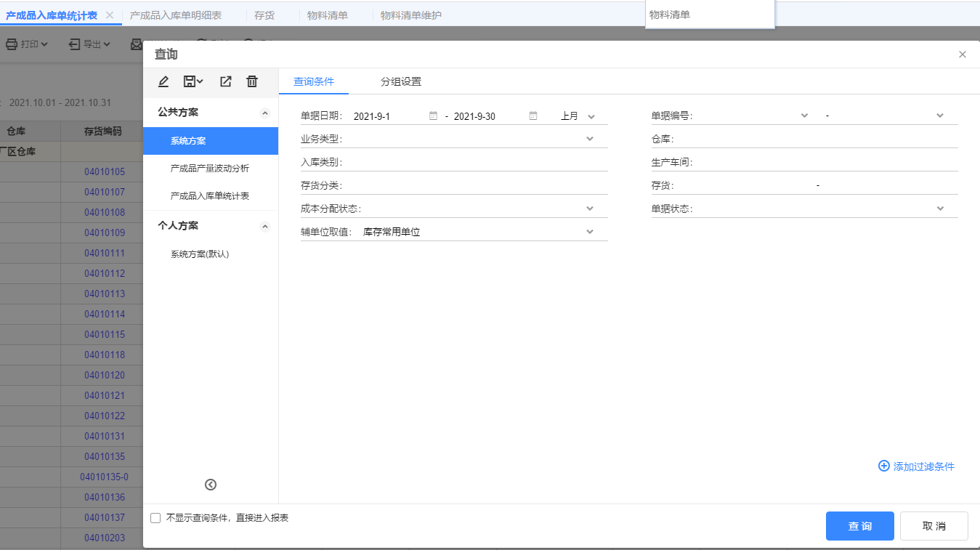Screen dimensions: 980x550
Task: Click the 存货分类 input field
Action: tap(475, 185)
